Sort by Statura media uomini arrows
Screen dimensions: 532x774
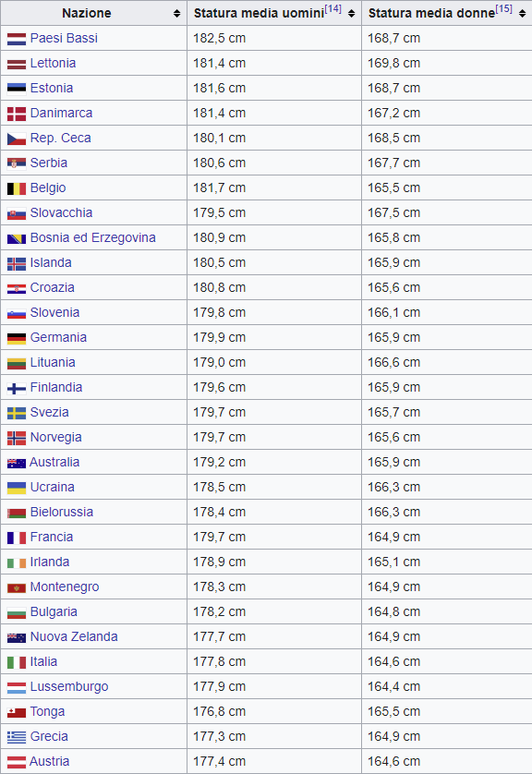tap(351, 14)
